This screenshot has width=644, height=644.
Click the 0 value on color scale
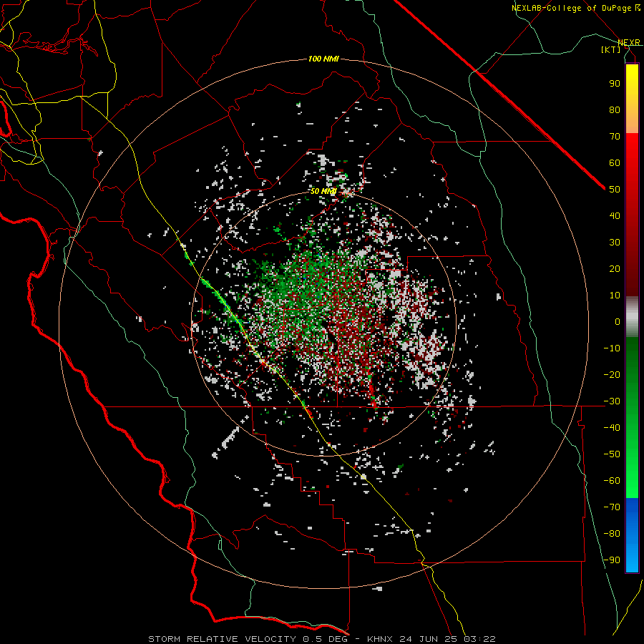(x=618, y=321)
